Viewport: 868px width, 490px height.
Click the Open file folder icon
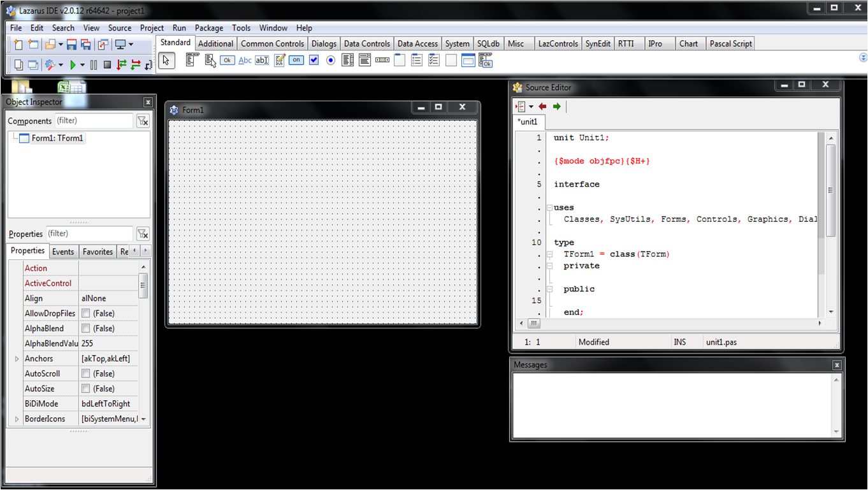[x=50, y=45]
